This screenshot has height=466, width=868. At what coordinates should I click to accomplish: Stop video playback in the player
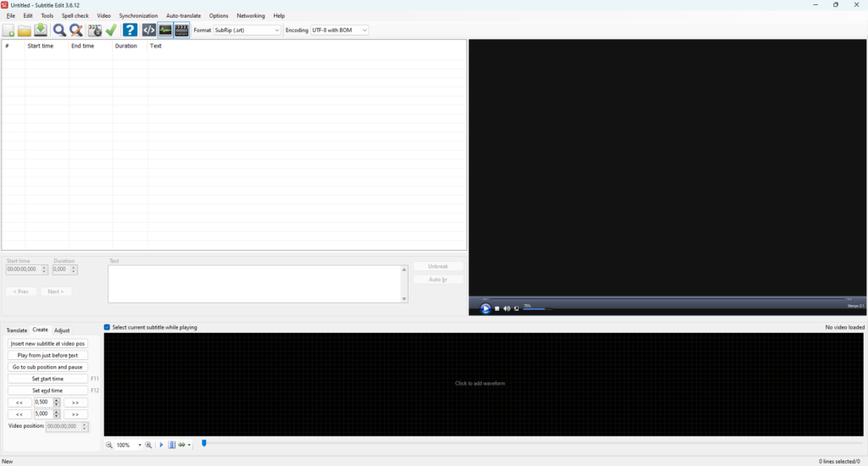tap(497, 308)
